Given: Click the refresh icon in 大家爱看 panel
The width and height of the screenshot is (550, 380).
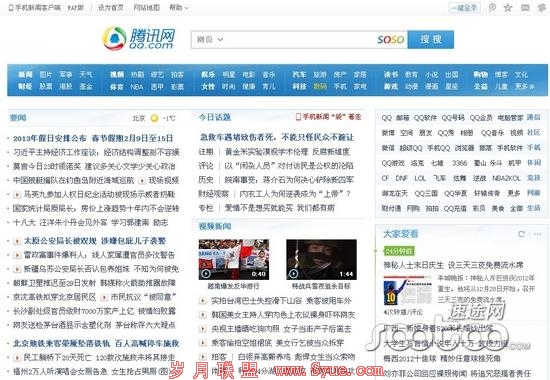Looking at the screenshot, I should (x=522, y=234).
